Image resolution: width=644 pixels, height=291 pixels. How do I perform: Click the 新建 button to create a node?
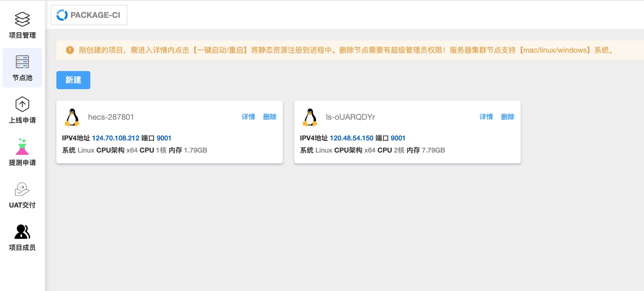pos(73,80)
